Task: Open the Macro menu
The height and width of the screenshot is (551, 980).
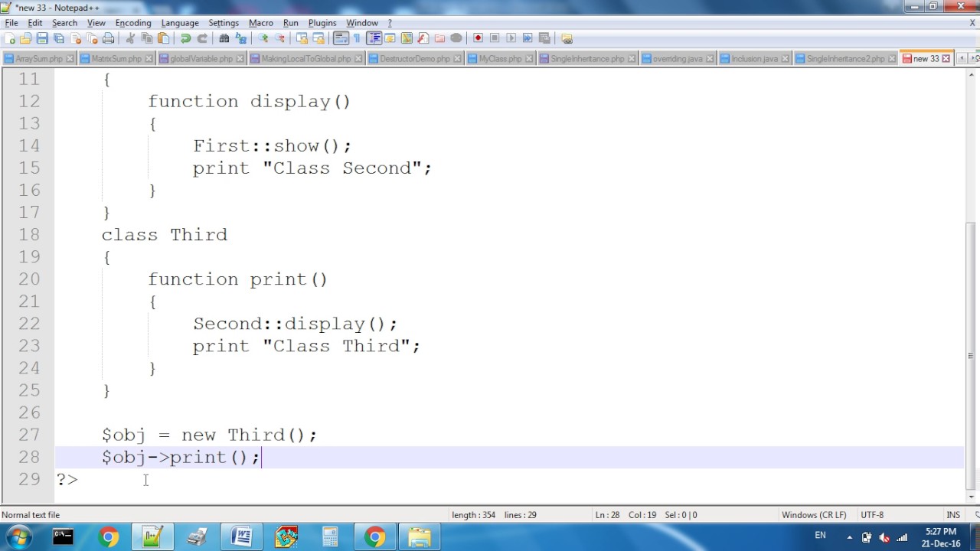Action: tap(261, 23)
